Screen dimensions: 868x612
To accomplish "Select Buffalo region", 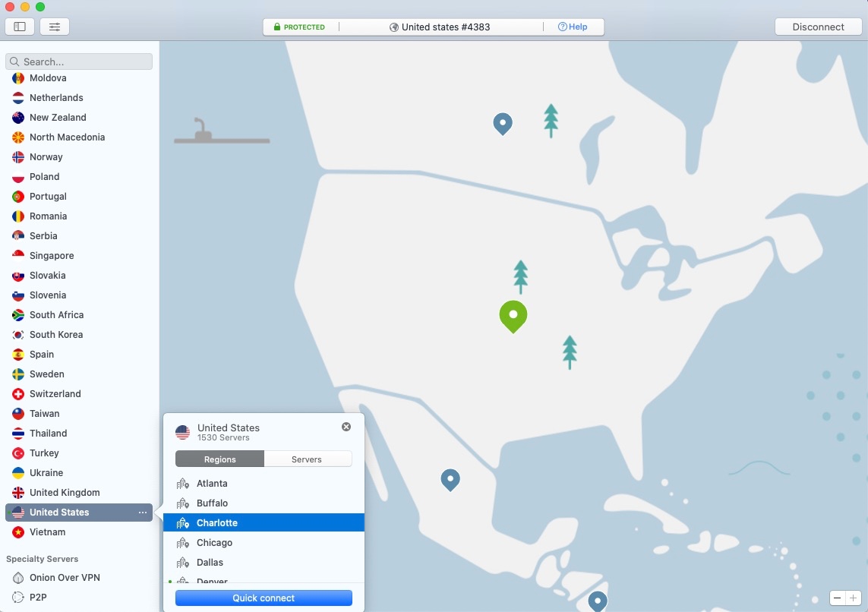I will coord(264,503).
